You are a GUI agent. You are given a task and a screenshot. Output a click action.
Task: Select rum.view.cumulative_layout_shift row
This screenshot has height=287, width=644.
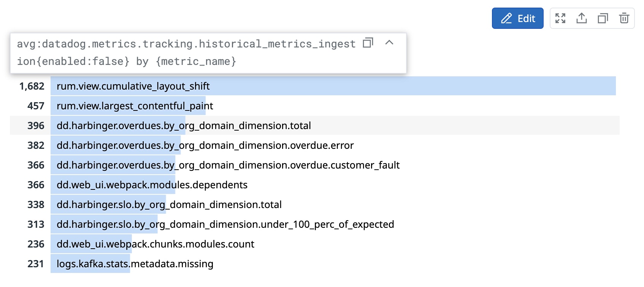point(133,86)
